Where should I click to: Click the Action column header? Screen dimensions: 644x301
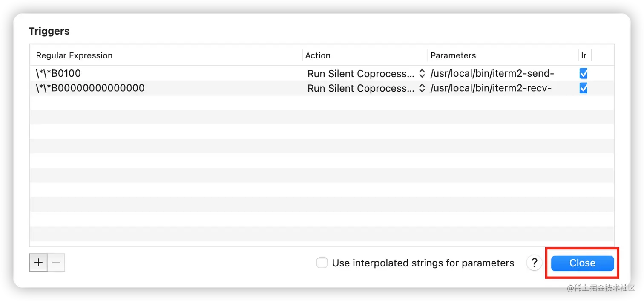coord(318,55)
